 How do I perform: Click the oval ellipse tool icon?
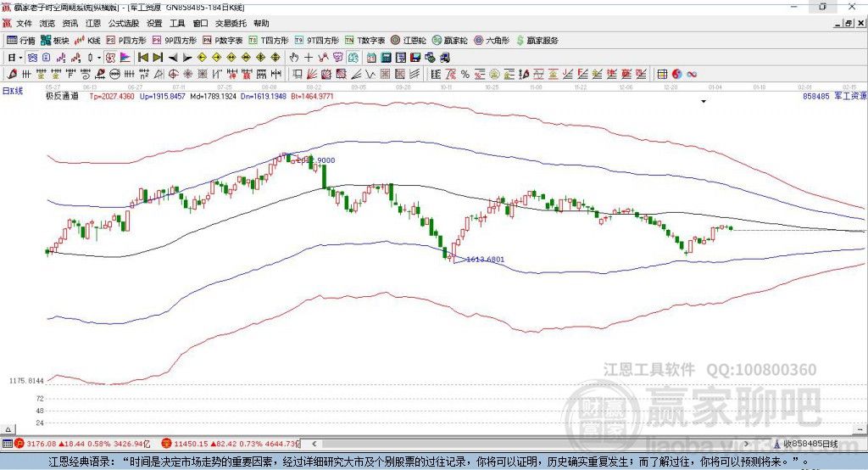(x=114, y=75)
